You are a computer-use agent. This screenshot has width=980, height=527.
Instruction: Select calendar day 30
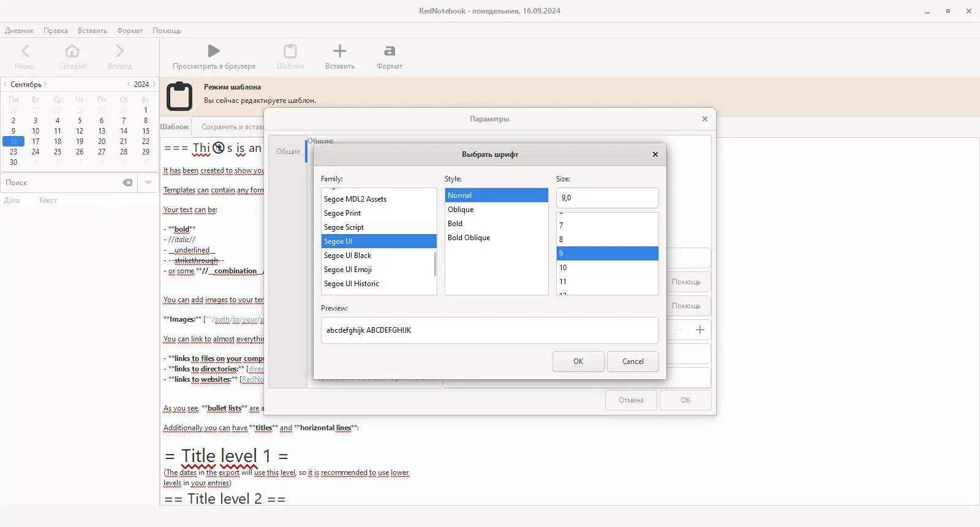click(13, 162)
